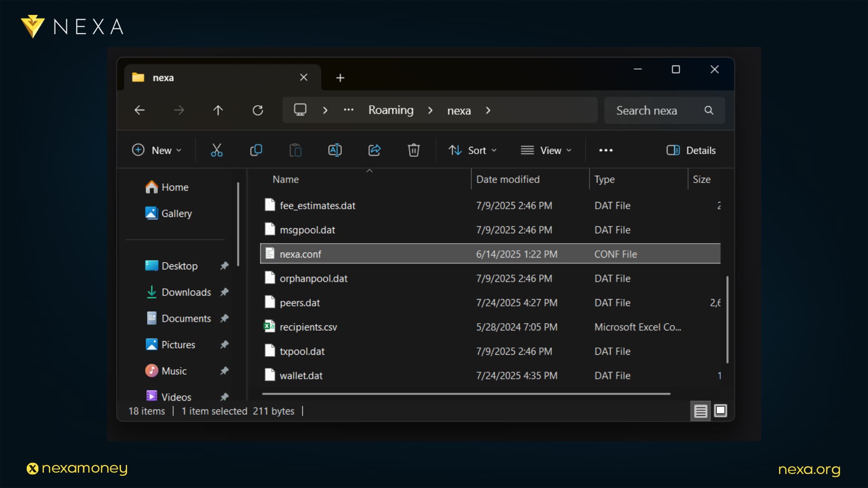
Task: Go back with the left arrow
Action: click(x=139, y=110)
